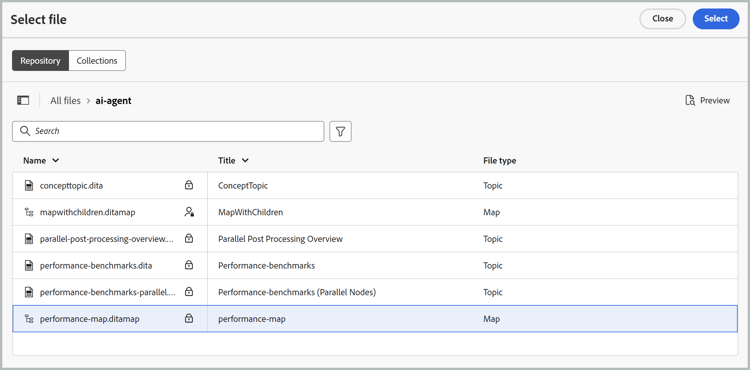Screen dimensions: 750x370
Task: Select parallel-post-processing-overview file name
Action: point(108,239)
